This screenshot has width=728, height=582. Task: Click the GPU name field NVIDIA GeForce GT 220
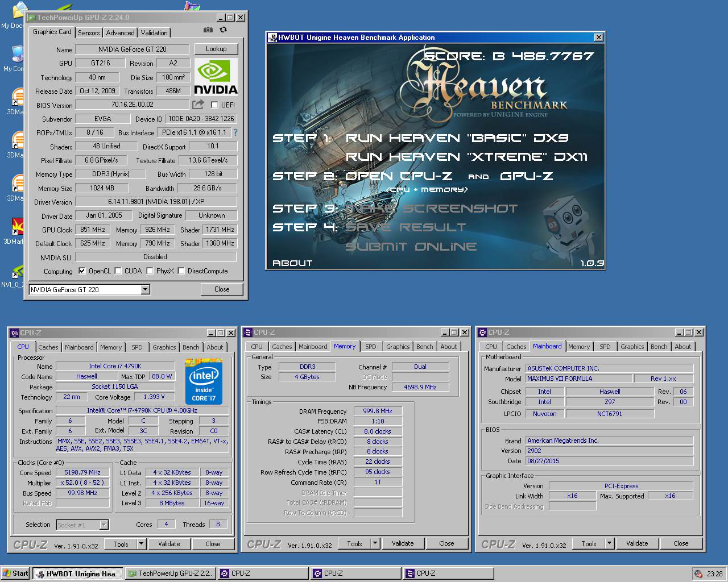pos(132,49)
